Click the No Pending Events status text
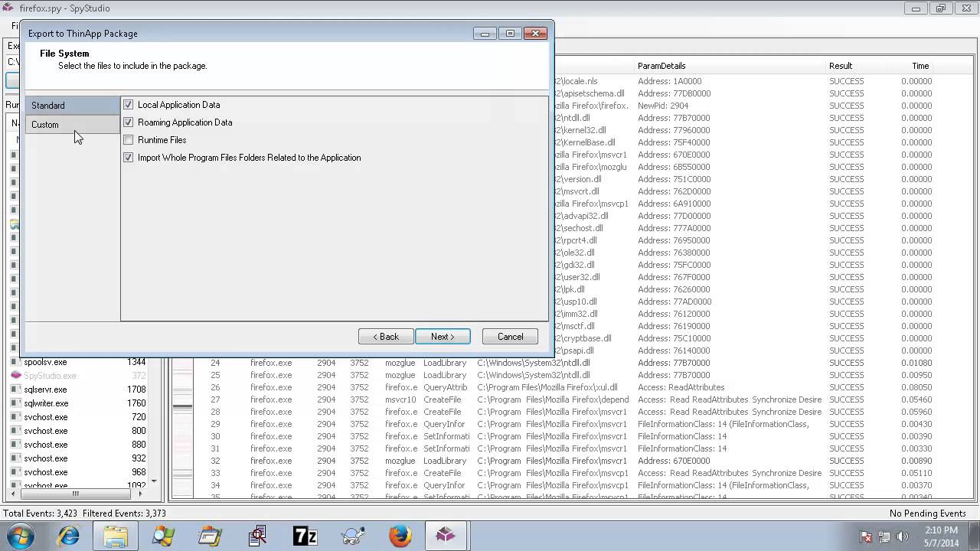 coord(927,514)
